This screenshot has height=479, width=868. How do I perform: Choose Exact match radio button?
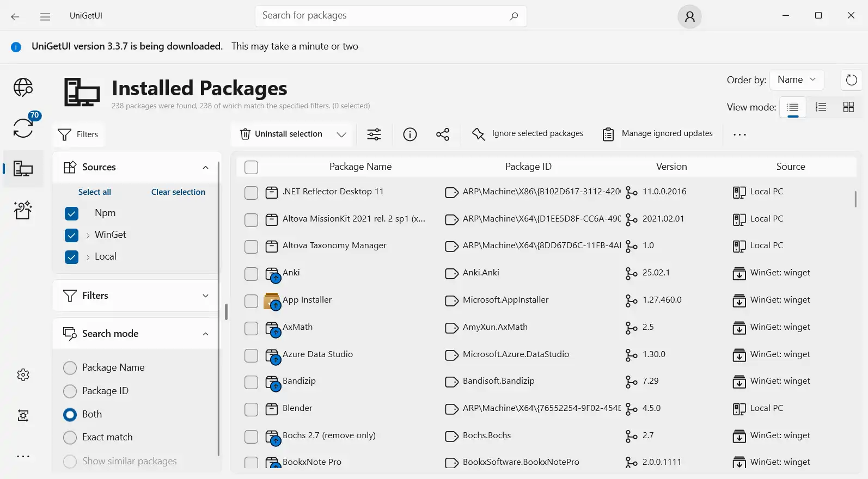(x=70, y=438)
